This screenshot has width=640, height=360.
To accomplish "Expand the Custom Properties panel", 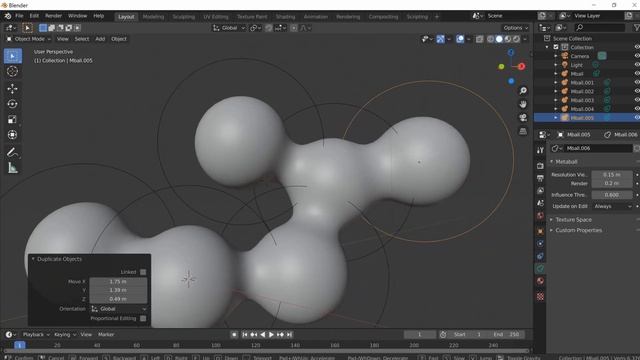I will click(551, 230).
